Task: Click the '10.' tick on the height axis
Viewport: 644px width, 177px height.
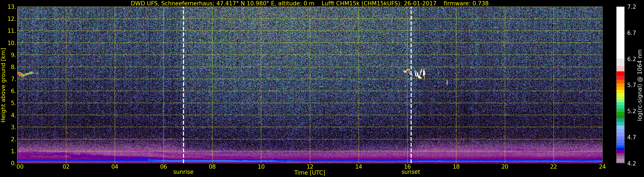Action: 12,43
